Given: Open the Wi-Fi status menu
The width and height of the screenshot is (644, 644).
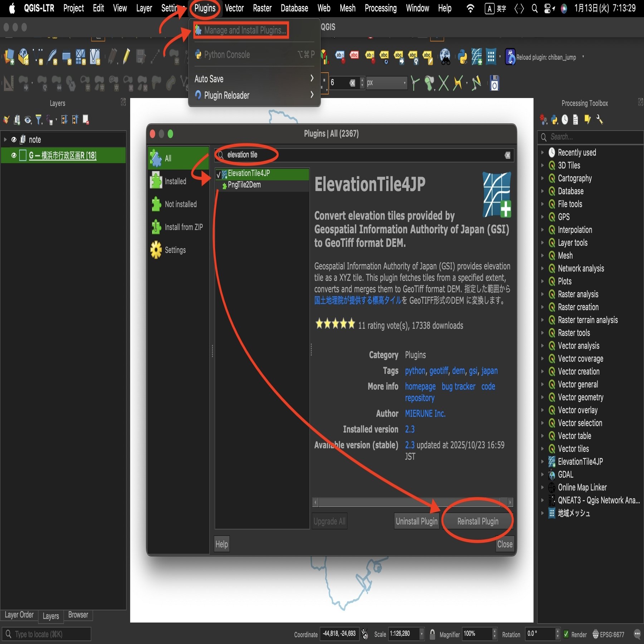Looking at the screenshot, I should 470,8.
